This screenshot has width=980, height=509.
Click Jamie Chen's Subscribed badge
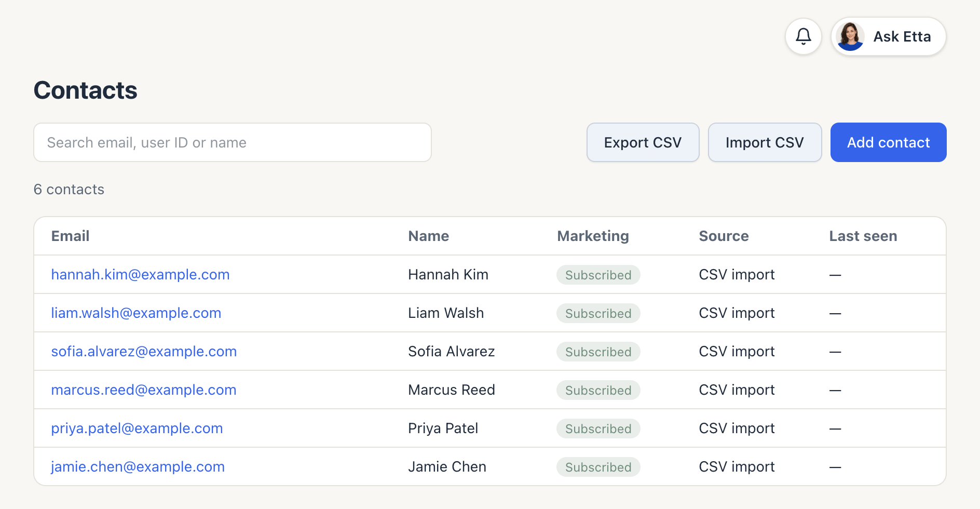598,467
